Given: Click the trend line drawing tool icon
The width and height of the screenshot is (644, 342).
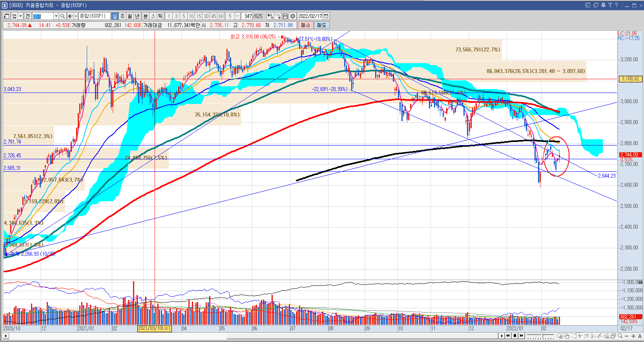Looking at the screenshot, I should coord(600,336).
